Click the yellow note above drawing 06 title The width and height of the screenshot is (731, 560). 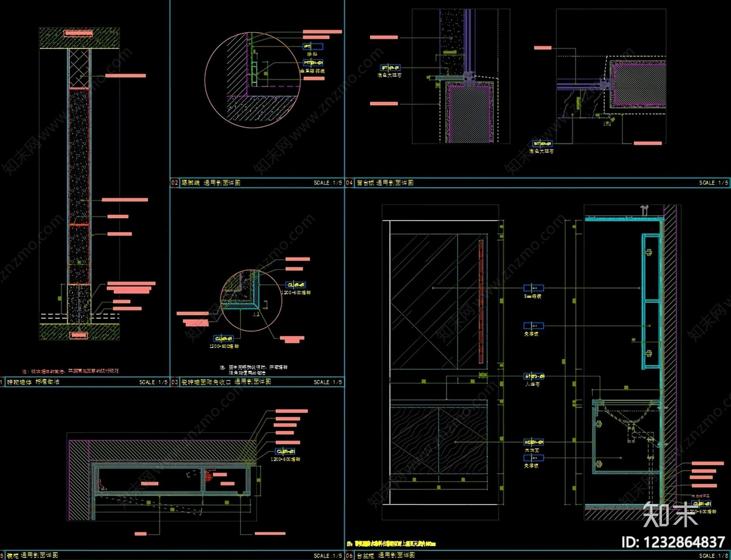391,544
